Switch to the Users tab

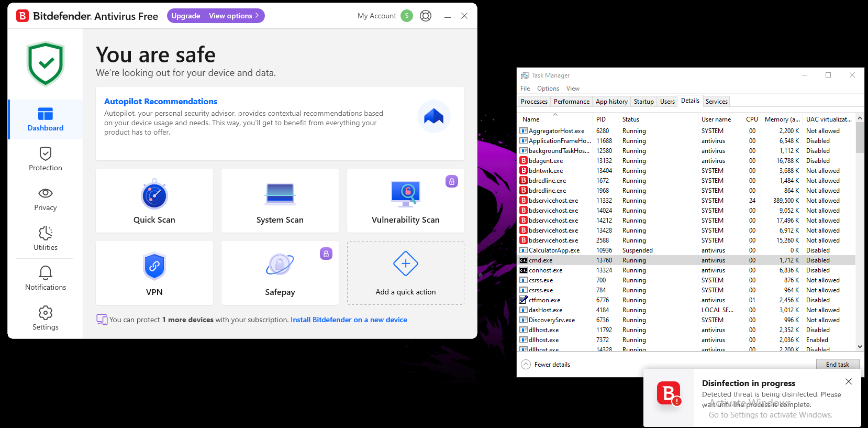tap(667, 102)
